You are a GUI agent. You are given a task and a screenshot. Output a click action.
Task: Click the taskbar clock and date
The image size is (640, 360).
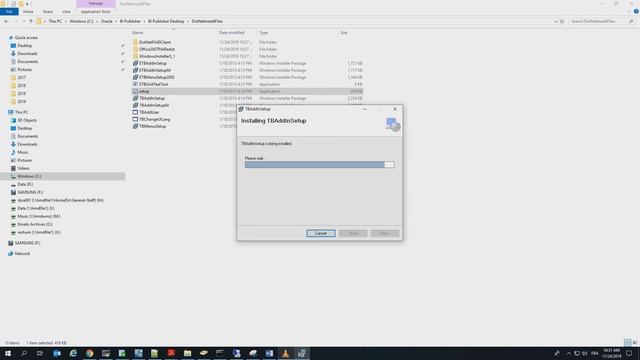611,353
